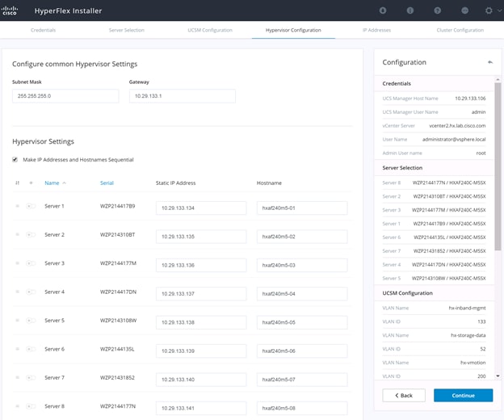Grab the drag handle of Server 6 row

coord(17,349)
